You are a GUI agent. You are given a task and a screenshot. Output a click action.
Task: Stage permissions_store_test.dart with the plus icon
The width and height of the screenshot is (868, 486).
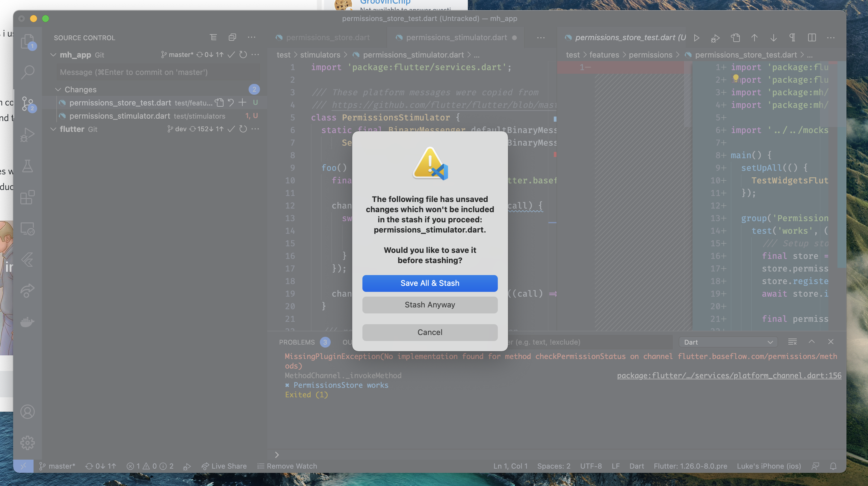click(242, 102)
